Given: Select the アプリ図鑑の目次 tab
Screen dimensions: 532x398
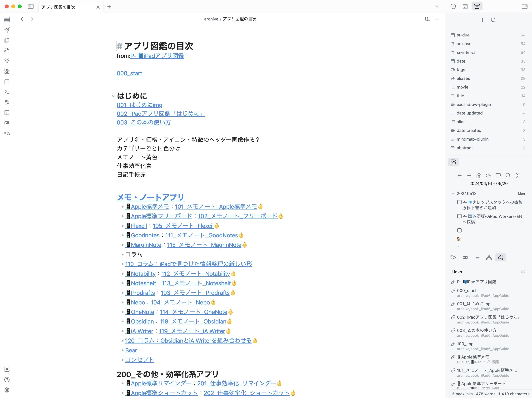Looking at the screenshot, I should coord(59,7).
